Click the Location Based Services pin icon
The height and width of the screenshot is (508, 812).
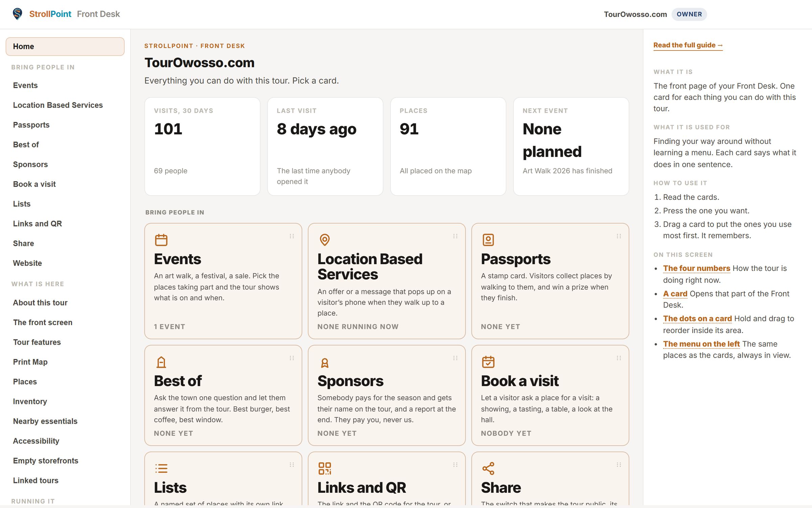click(x=324, y=240)
